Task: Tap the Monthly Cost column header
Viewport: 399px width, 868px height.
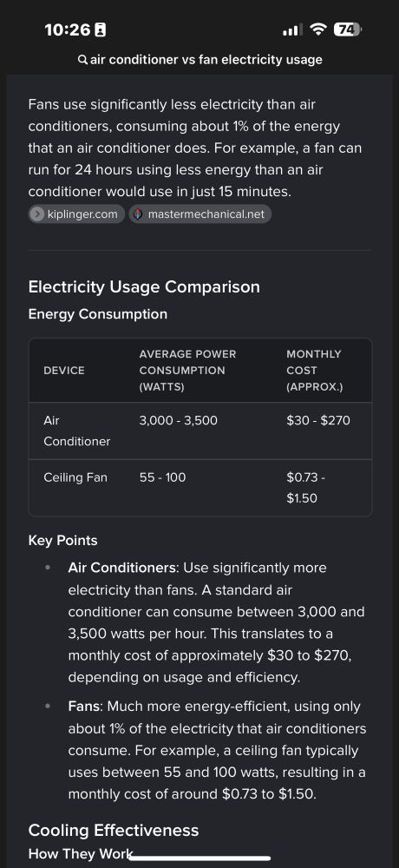Action: click(314, 371)
